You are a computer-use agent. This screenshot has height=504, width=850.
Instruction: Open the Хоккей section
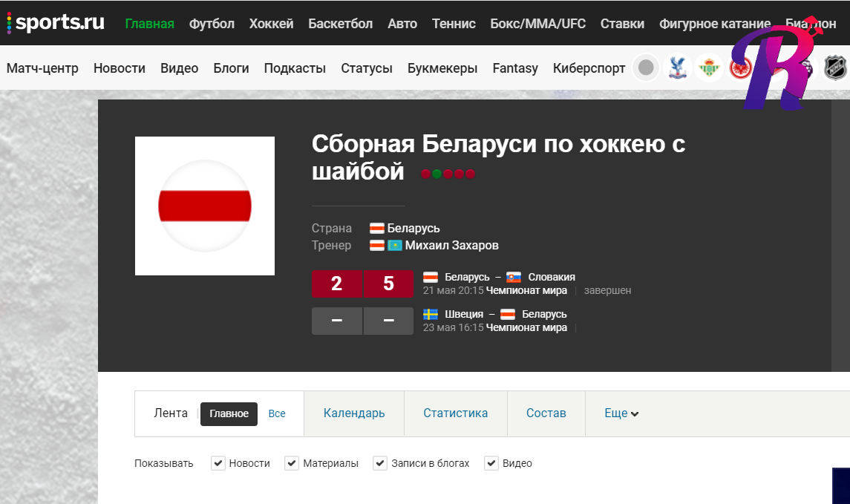click(271, 24)
